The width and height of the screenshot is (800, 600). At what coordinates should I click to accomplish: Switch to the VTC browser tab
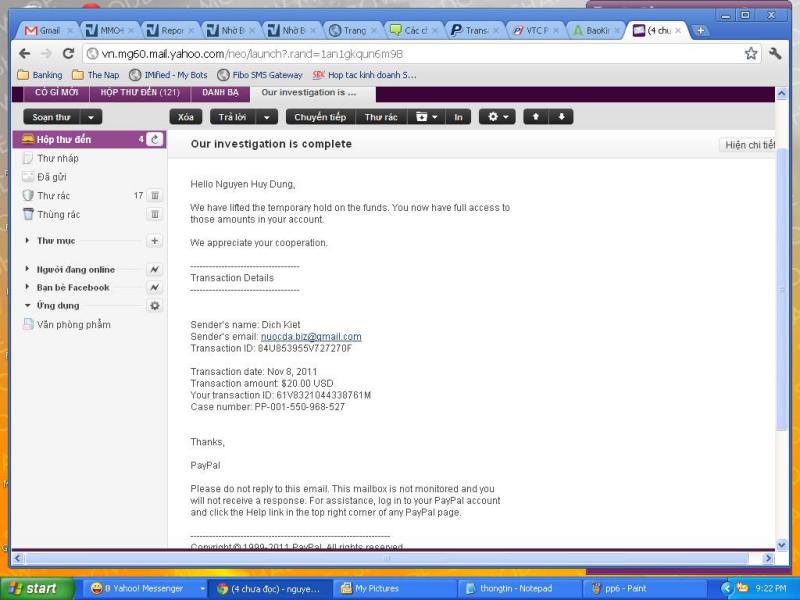tap(536, 31)
